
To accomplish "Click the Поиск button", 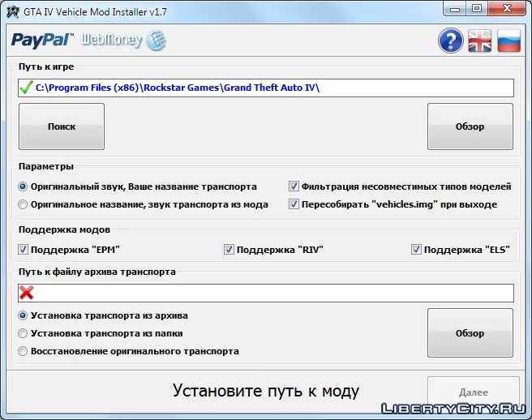I will click(x=62, y=126).
